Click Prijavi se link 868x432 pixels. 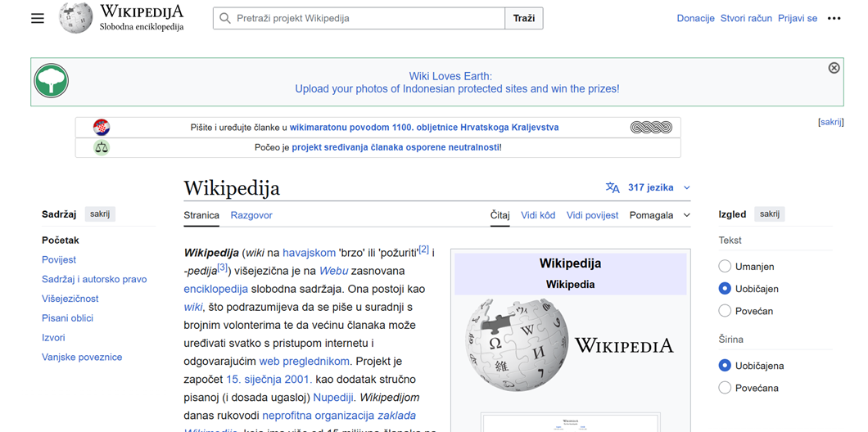tap(798, 18)
